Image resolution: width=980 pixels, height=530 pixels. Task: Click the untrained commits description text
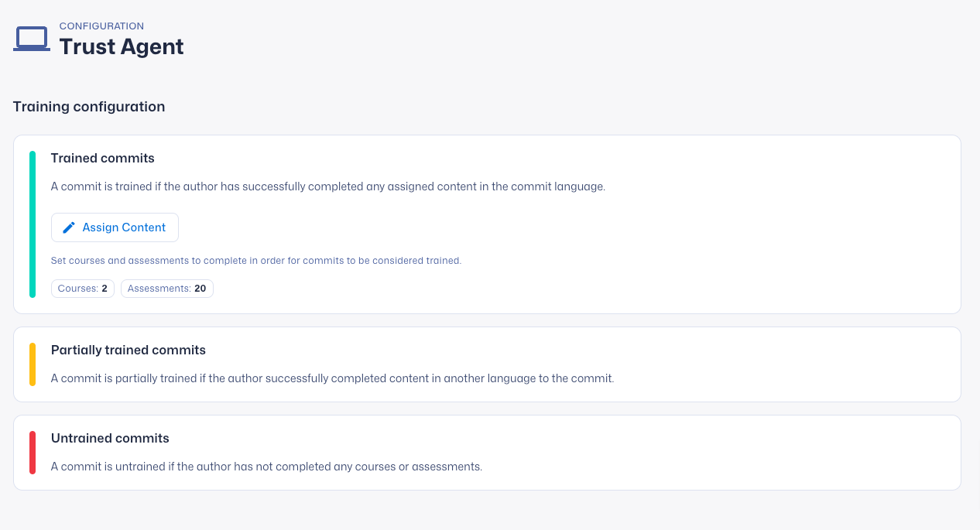pyautogui.click(x=266, y=466)
